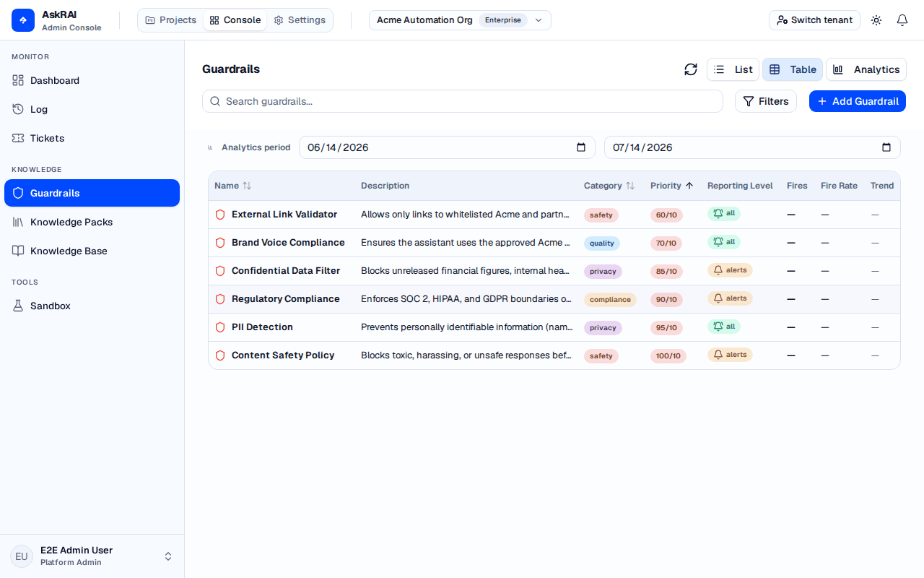
Task: Click the 'quality' category tag
Action: coord(602,243)
